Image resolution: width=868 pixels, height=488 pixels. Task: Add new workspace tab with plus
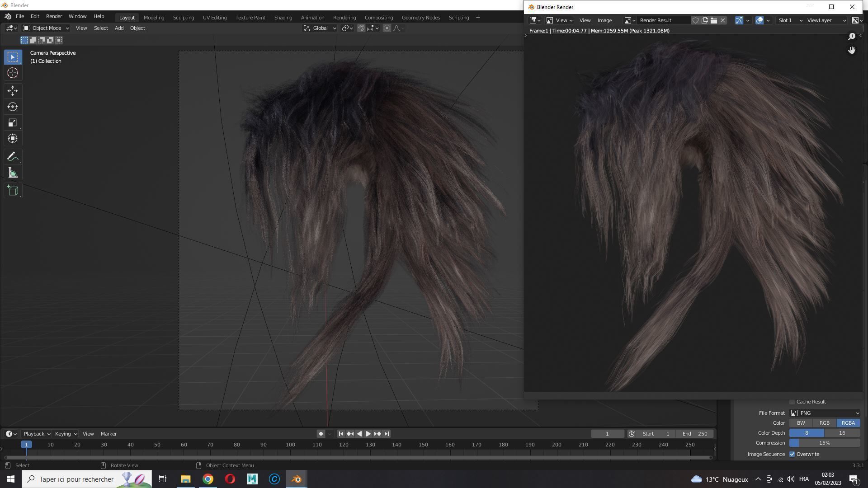click(x=478, y=17)
